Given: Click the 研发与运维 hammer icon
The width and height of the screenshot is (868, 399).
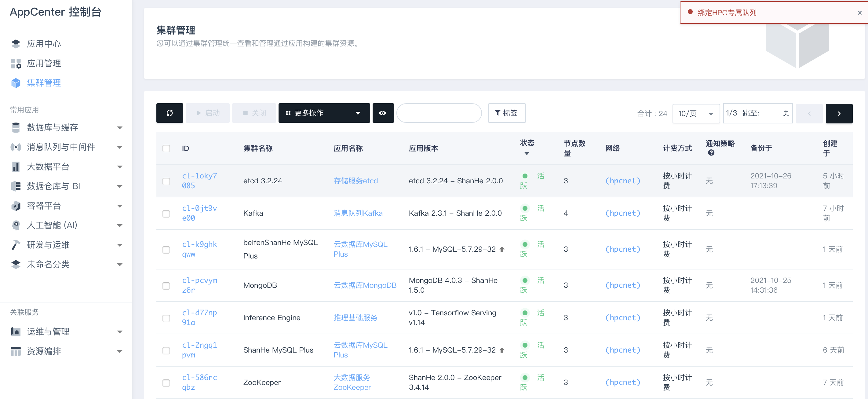Looking at the screenshot, I should pos(16,245).
